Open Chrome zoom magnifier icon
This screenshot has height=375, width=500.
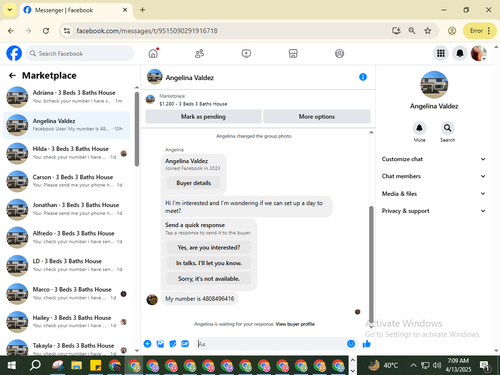(412, 31)
